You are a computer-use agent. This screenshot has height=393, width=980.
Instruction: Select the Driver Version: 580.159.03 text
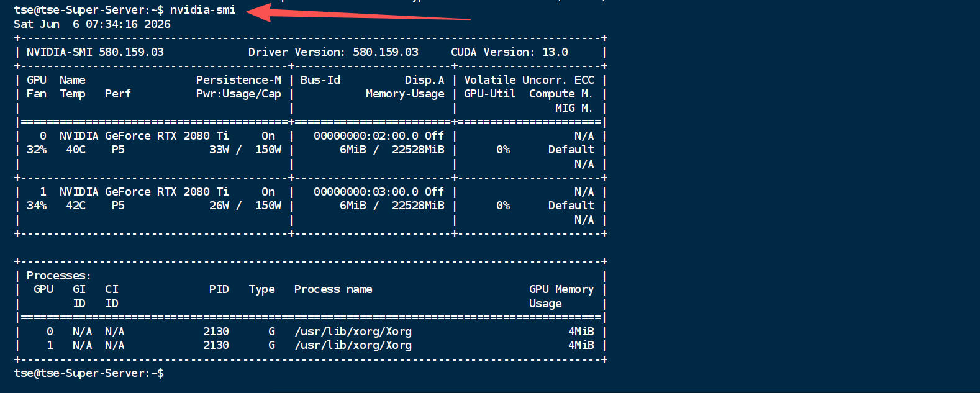tap(333, 52)
